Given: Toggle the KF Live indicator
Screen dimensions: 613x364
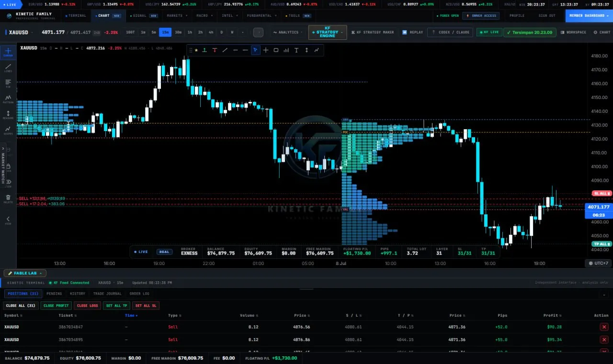Looking at the screenshot, I should [x=489, y=33].
